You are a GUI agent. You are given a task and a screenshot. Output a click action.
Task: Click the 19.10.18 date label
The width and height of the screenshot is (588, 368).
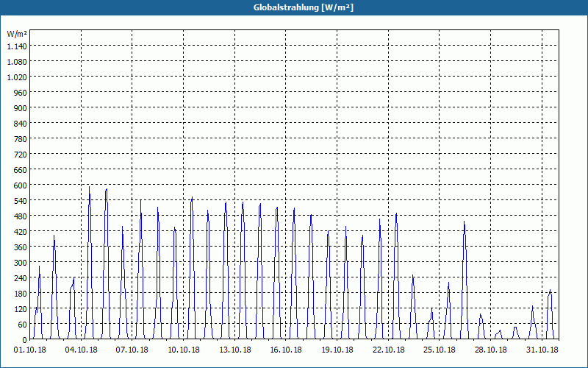[x=337, y=350]
